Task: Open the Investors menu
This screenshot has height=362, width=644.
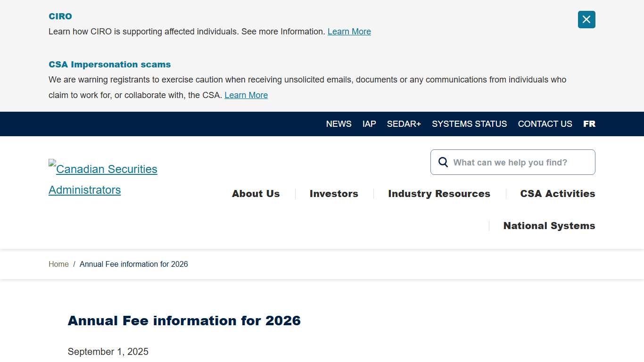Action: point(333,193)
